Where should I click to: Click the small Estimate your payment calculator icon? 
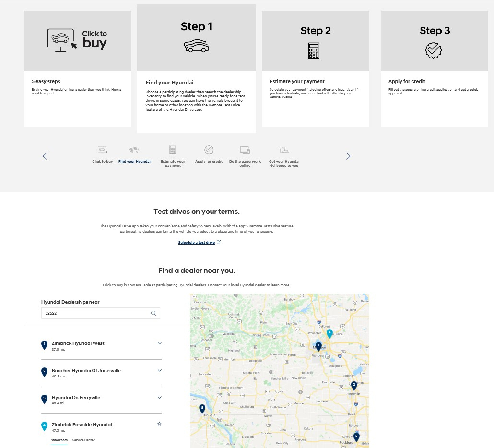173,149
